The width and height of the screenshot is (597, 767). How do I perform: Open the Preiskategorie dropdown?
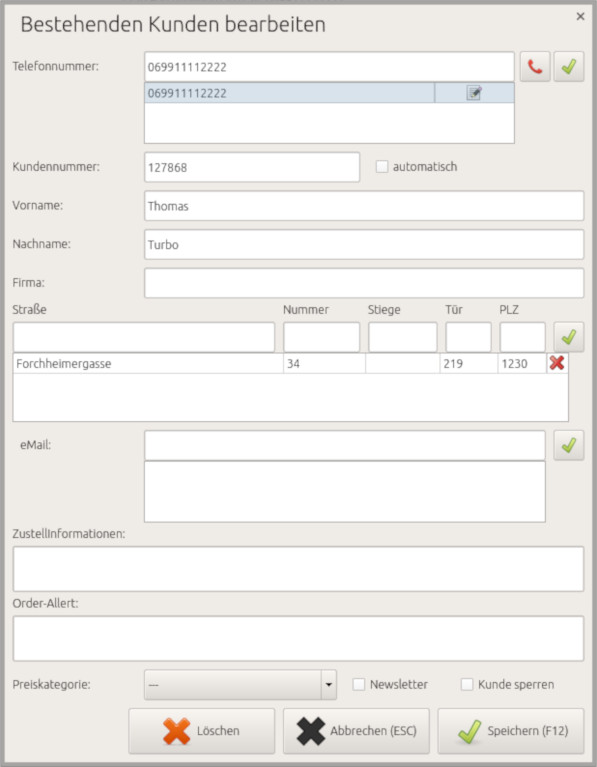pyautogui.click(x=240, y=685)
